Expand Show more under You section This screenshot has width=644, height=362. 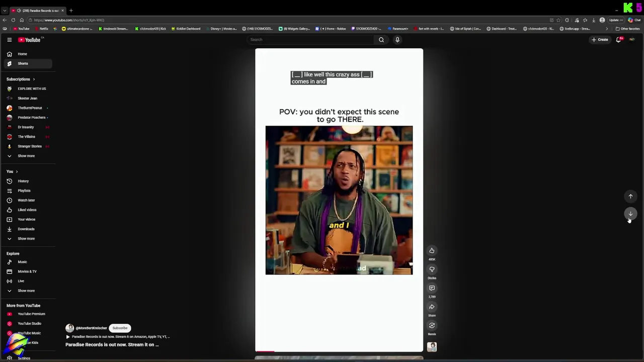(28, 239)
